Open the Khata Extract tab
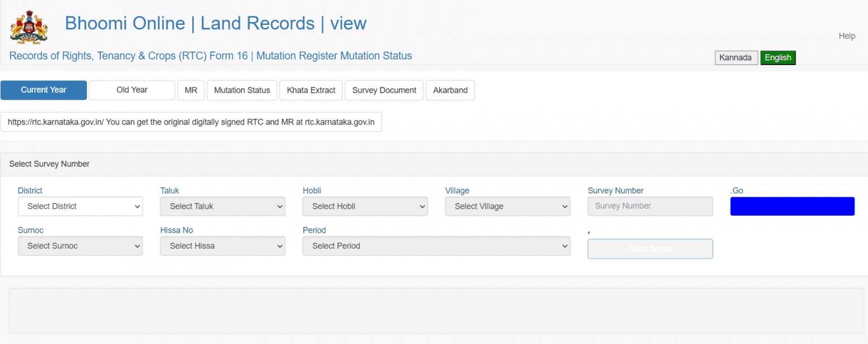This screenshot has width=868, height=344. [x=311, y=91]
